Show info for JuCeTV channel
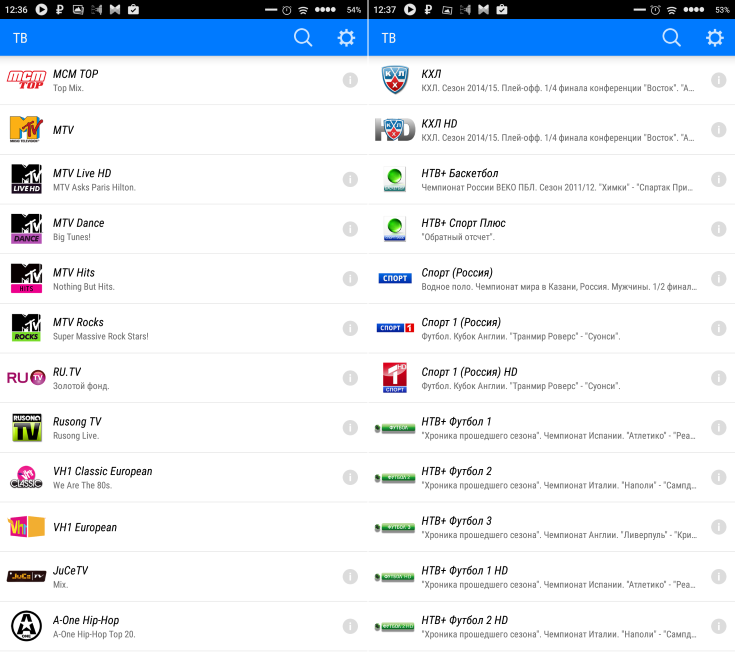 (x=350, y=577)
